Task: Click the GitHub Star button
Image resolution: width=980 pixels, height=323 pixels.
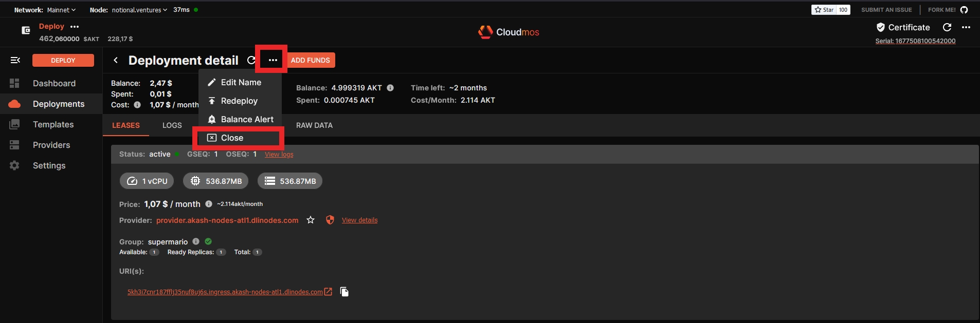Action: (824, 10)
